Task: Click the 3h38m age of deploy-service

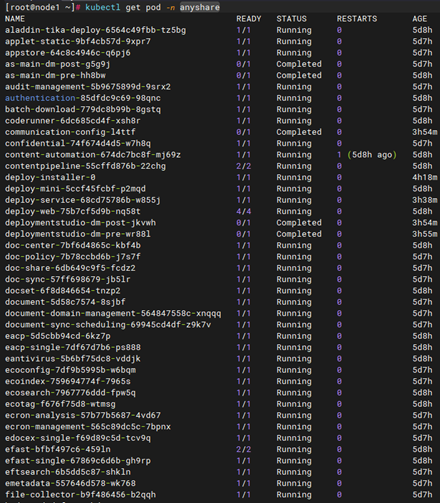Action: tap(425, 200)
